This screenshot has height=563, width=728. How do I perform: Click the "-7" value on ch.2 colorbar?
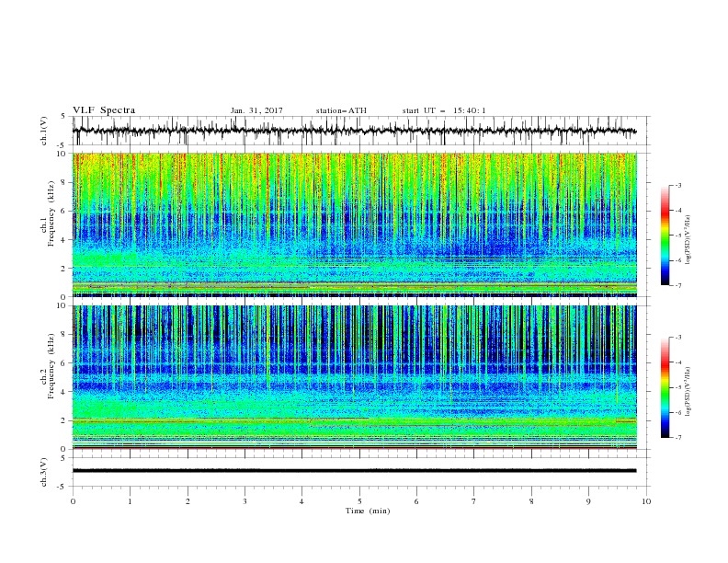click(677, 438)
